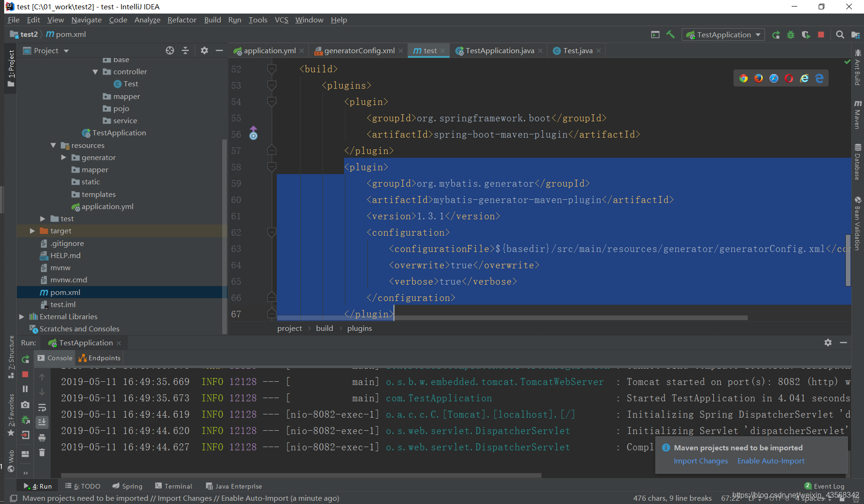Open page in Firefox browser icon

(759, 78)
